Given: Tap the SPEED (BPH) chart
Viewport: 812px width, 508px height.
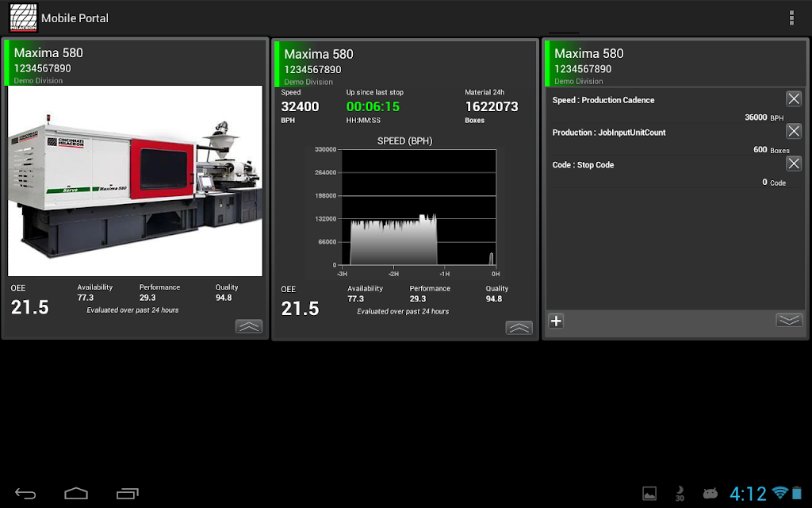Looking at the screenshot, I should [404, 208].
